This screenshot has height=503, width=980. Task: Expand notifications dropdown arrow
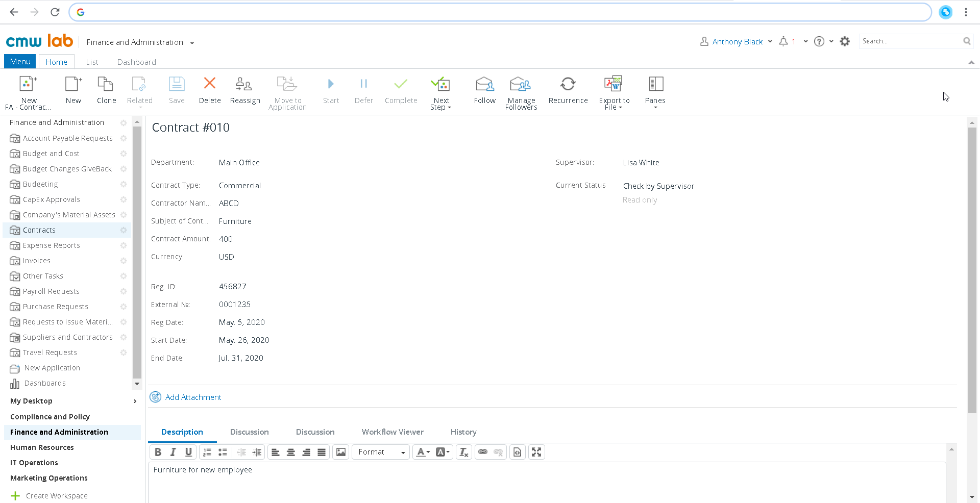(805, 41)
